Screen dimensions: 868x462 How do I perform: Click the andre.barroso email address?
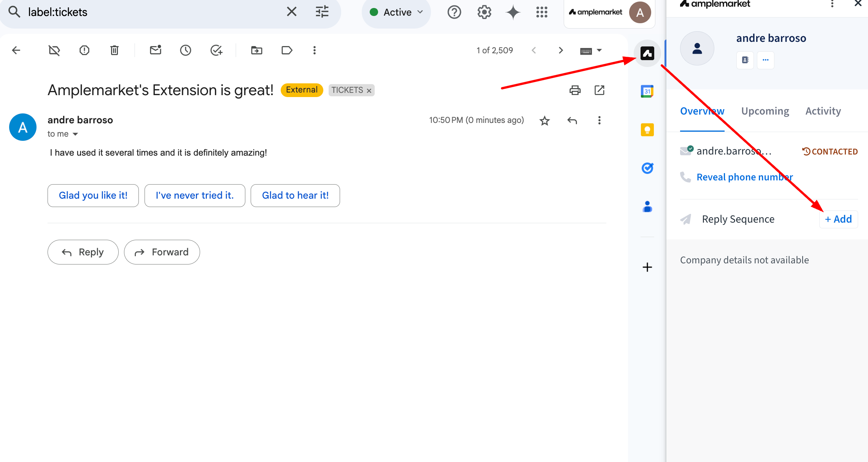pyautogui.click(x=734, y=151)
